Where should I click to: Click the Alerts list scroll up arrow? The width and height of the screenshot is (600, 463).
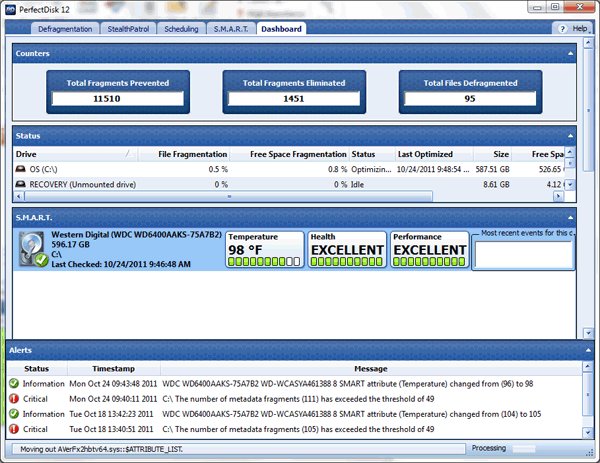(588, 367)
